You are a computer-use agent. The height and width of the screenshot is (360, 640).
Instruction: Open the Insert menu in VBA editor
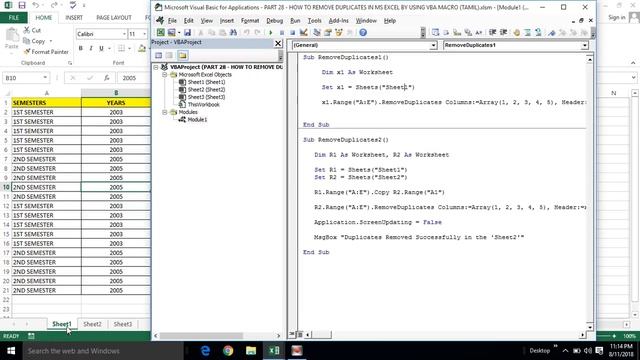coord(227,20)
